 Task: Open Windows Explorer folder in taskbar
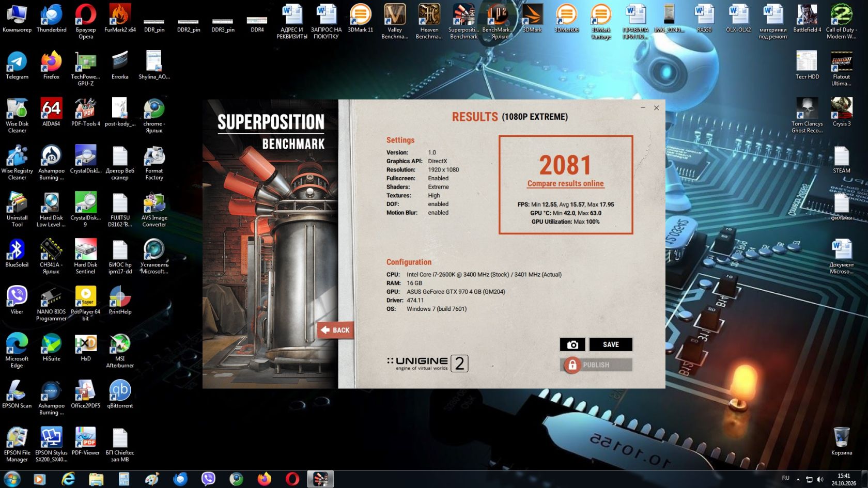tap(96, 479)
